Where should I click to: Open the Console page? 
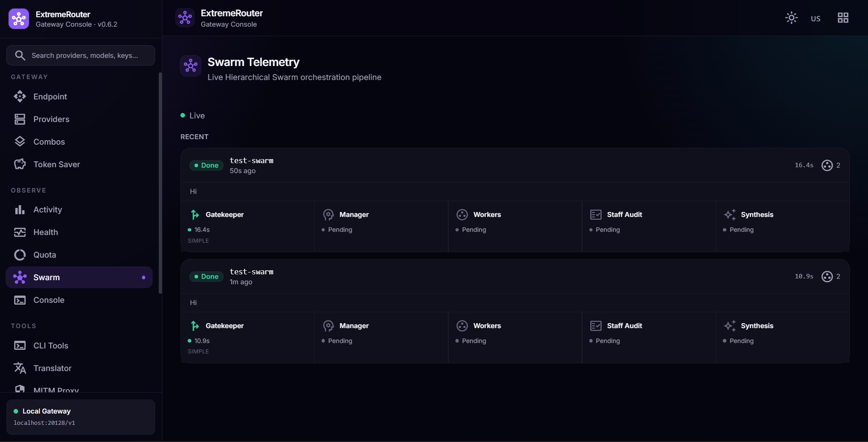tap(79, 300)
